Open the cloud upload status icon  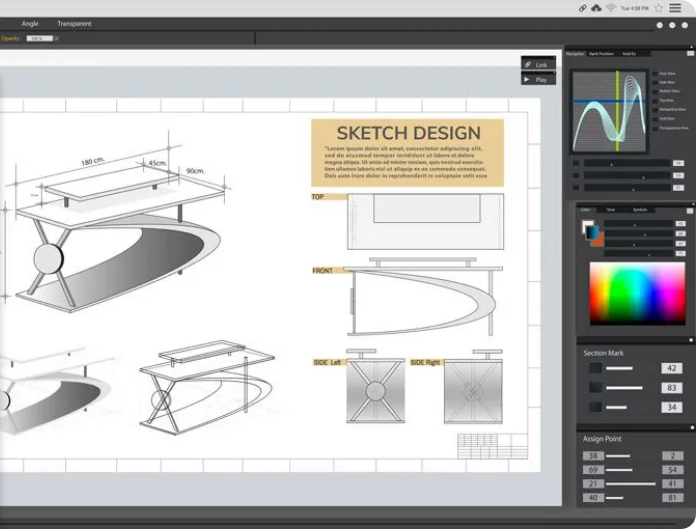(x=597, y=8)
